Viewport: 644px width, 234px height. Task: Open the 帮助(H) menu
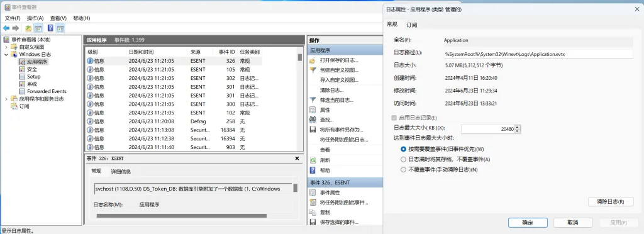81,18
